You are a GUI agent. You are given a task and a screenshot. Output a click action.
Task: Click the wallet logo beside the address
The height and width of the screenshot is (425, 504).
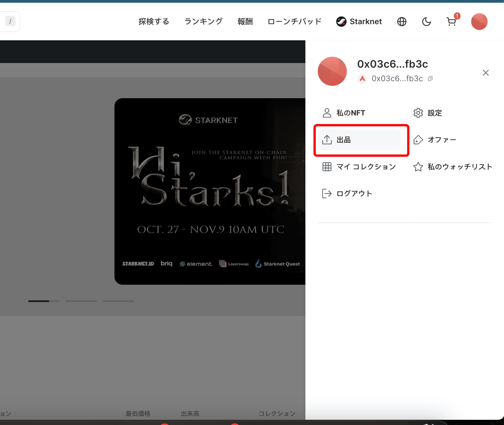[x=362, y=78]
